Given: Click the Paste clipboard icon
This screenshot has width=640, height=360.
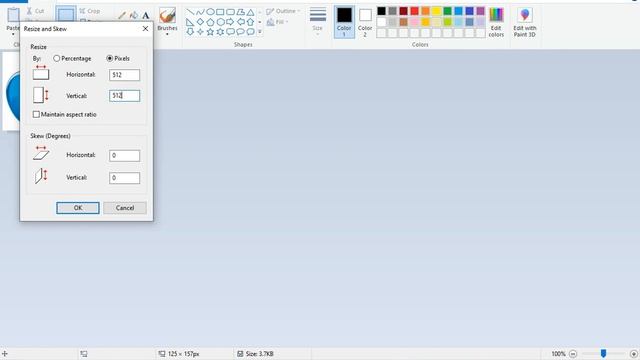Looking at the screenshot, I should [13, 15].
